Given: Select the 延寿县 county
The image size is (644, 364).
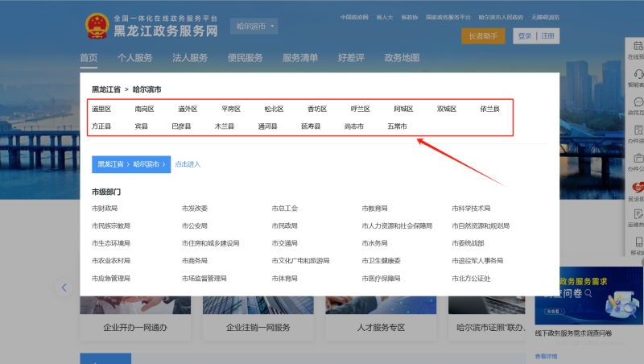Looking at the screenshot, I should [311, 126].
